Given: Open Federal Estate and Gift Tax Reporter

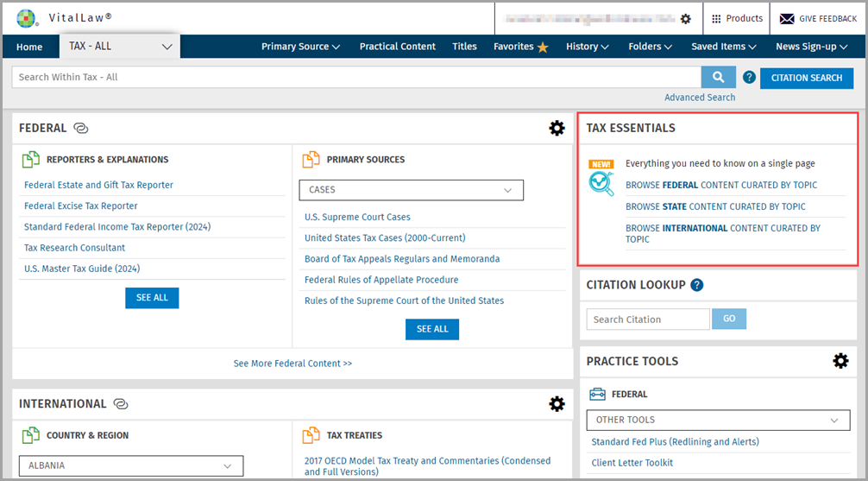Looking at the screenshot, I should coord(98,185).
